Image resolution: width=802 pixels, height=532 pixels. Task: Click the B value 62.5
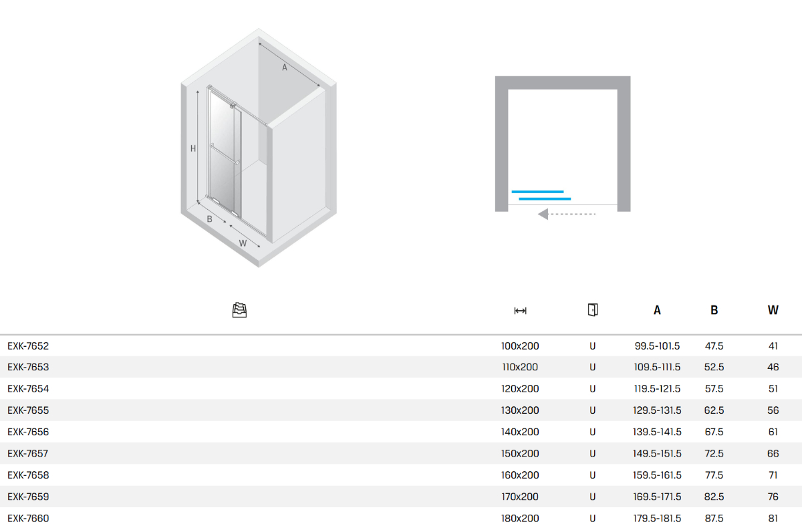click(714, 410)
